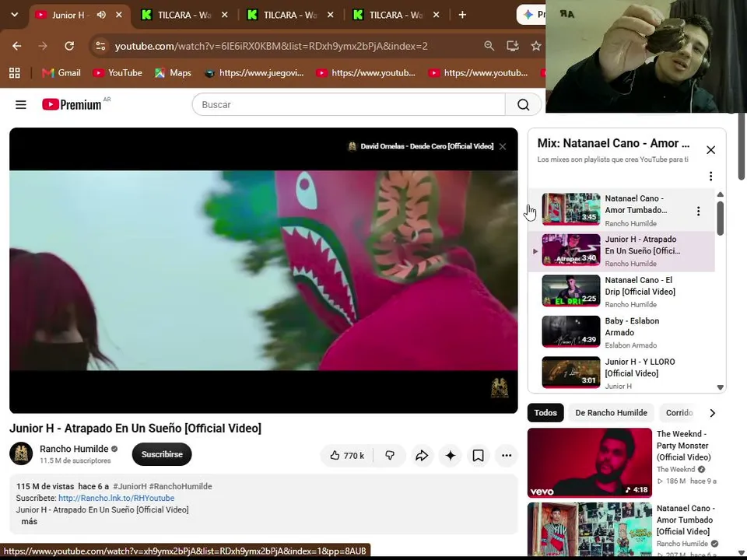The image size is (747, 560).
Task: Play Natanael Cano - El Drip from playlist
Action: 622,292
